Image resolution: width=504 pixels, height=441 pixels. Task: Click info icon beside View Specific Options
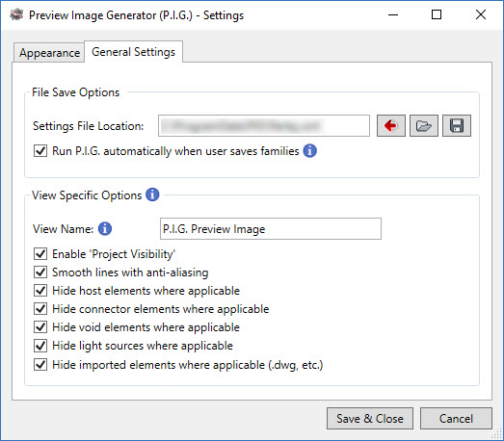(152, 195)
